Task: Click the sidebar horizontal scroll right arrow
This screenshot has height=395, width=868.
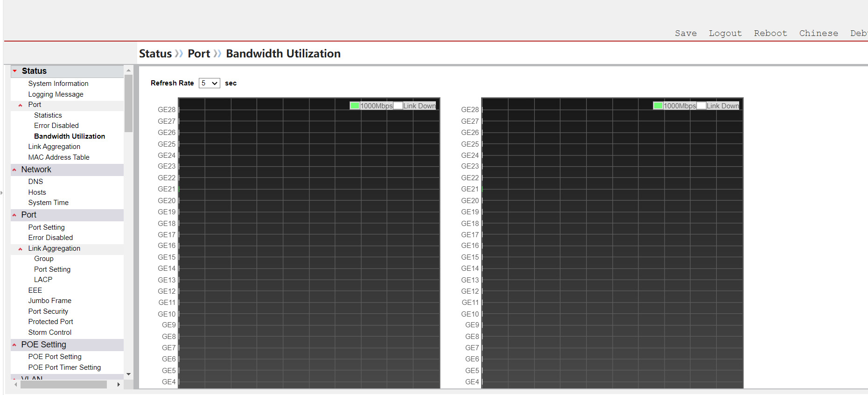Action: click(x=119, y=385)
